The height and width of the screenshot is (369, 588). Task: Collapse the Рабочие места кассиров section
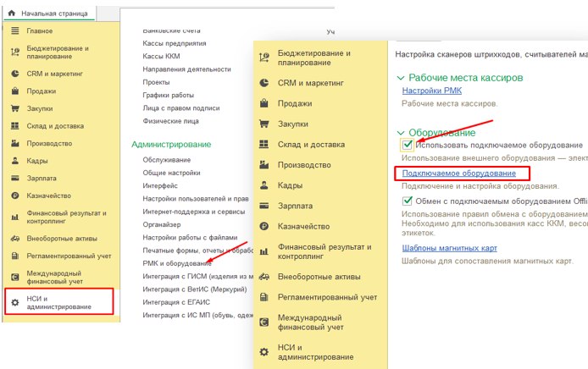pyautogui.click(x=401, y=78)
